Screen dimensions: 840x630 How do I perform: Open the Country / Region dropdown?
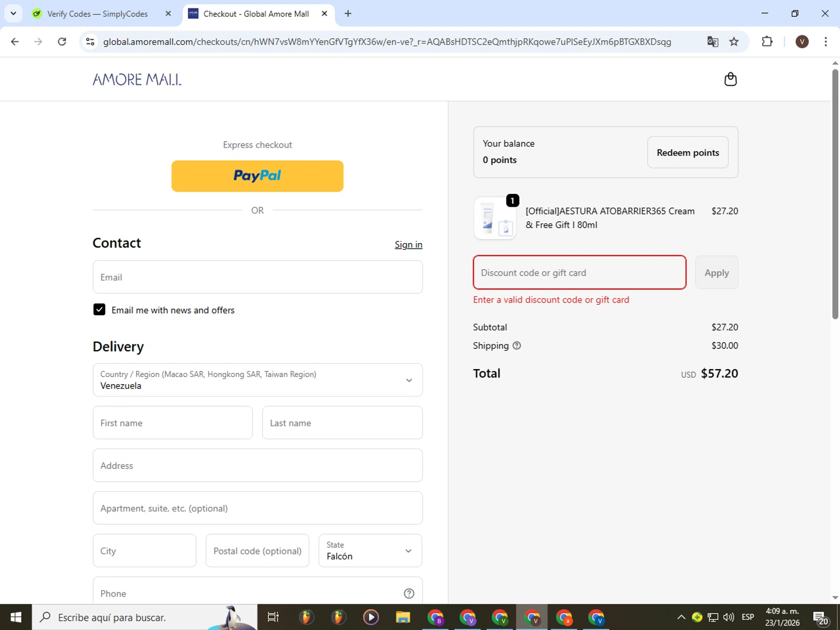pos(258,380)
